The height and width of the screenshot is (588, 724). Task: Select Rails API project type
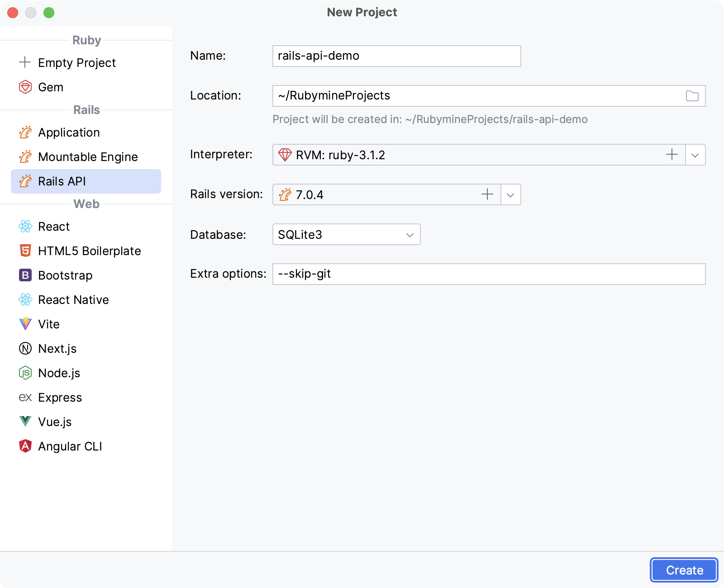pos(62,181)
